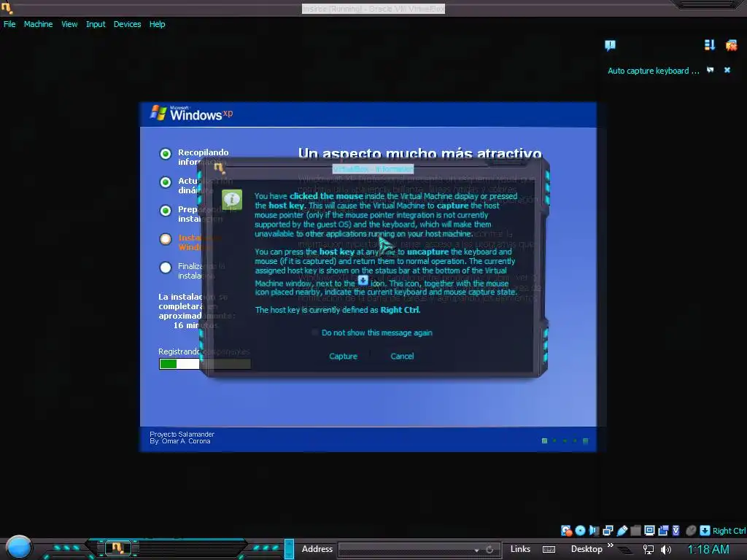Click the Address bar refresh icon
This screenshot has width=747, height=560.
point(489,550)
